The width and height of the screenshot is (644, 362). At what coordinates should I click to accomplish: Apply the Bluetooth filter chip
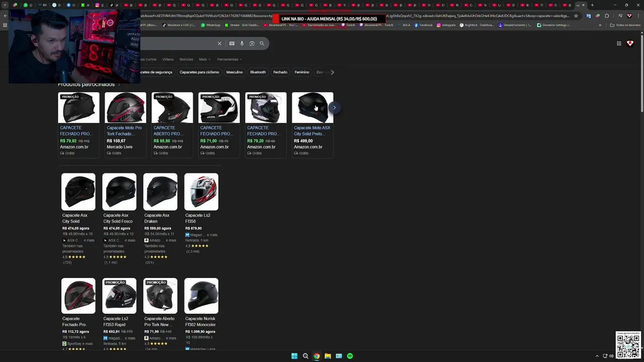[x=258, y=72]
